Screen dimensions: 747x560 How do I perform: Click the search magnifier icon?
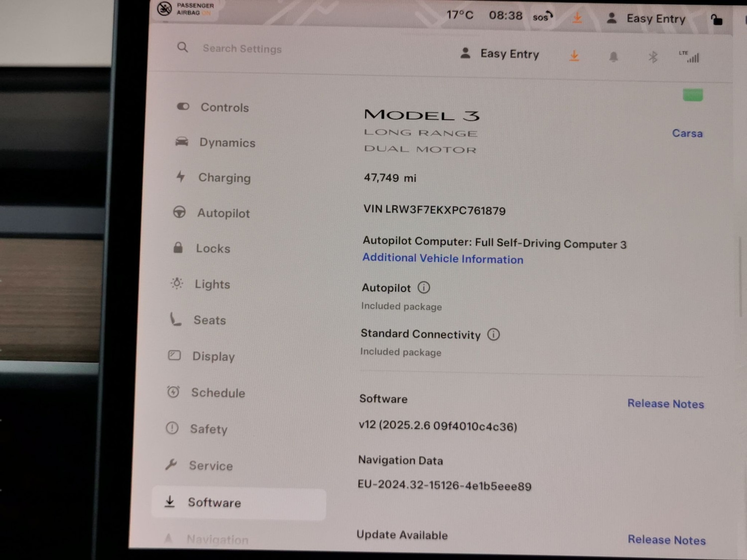tap(183, 47)
